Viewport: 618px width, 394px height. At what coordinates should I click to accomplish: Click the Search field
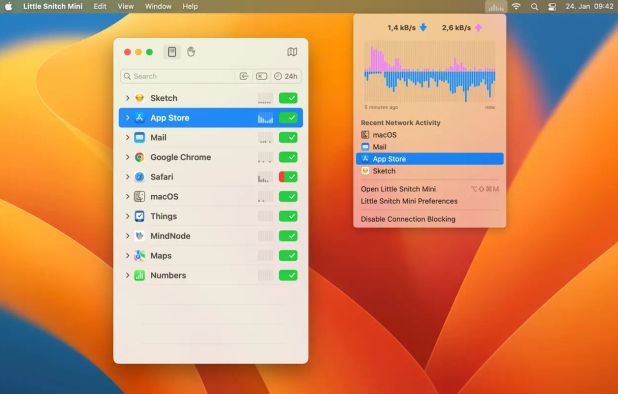coord(211,76)
